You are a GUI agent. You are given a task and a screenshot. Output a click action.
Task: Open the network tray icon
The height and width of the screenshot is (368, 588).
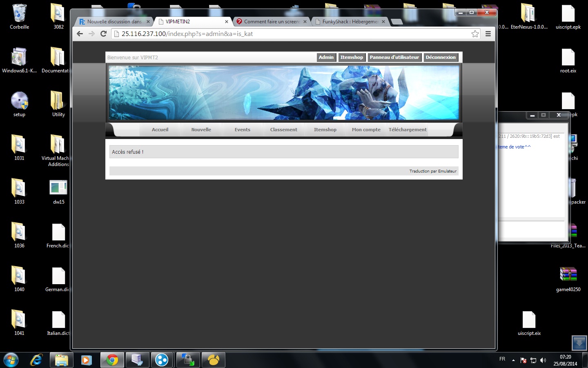click(533, 360)
